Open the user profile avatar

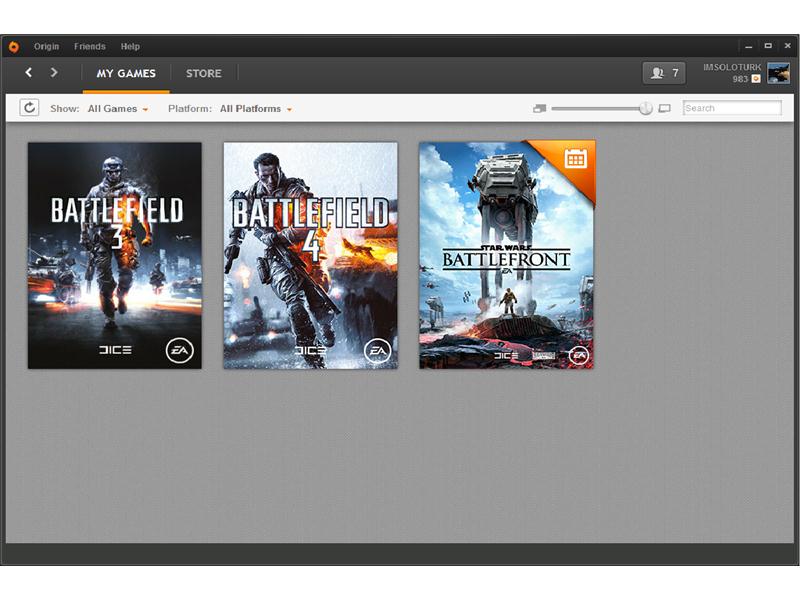click(x=779, y=72)
